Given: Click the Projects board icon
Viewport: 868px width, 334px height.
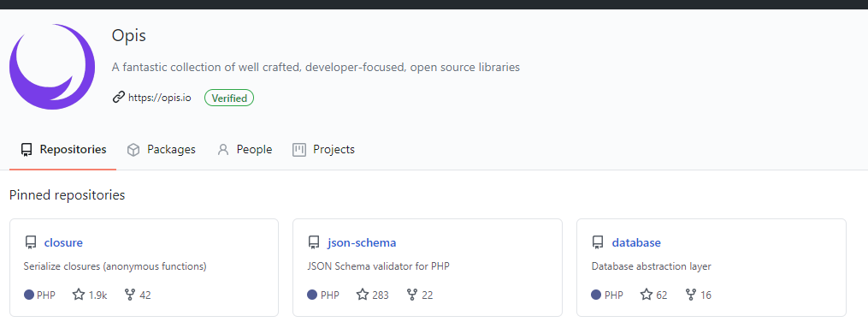Looking at the screenshot, I should (299, 150).
